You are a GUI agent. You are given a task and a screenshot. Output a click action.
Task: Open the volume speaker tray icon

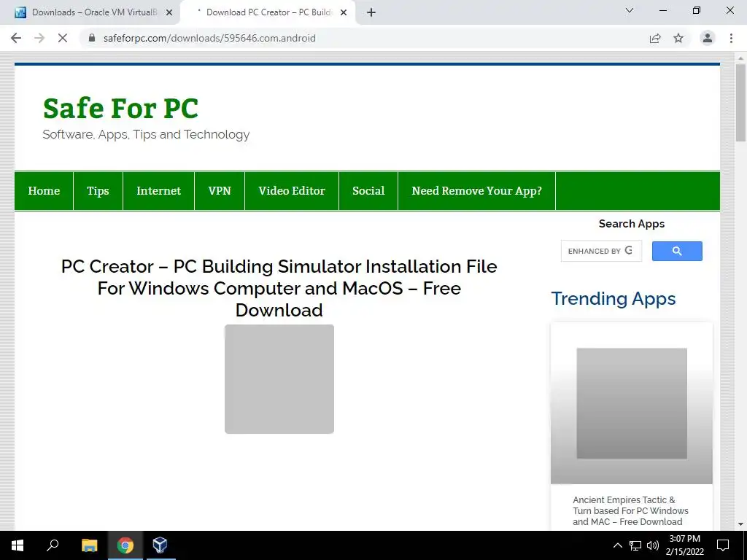click(x=653, y=545)
